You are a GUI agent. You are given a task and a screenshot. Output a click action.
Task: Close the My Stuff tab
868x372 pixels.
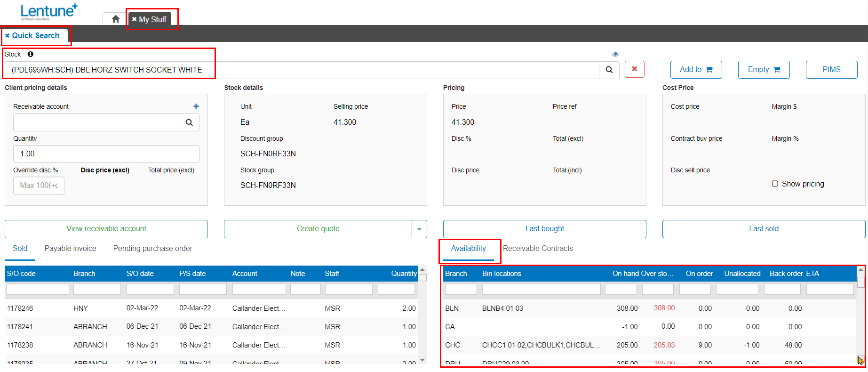(x=134, y=19)
